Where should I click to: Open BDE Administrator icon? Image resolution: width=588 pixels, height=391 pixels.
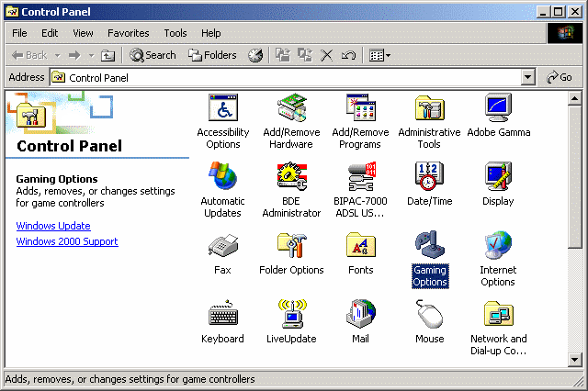pos(292,175)
